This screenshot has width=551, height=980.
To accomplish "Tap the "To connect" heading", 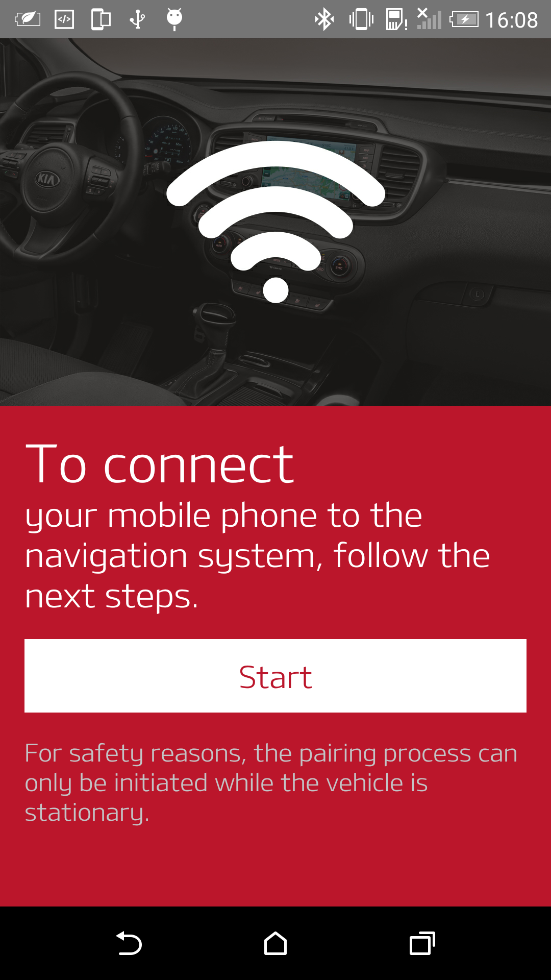I will coord(160,464).
